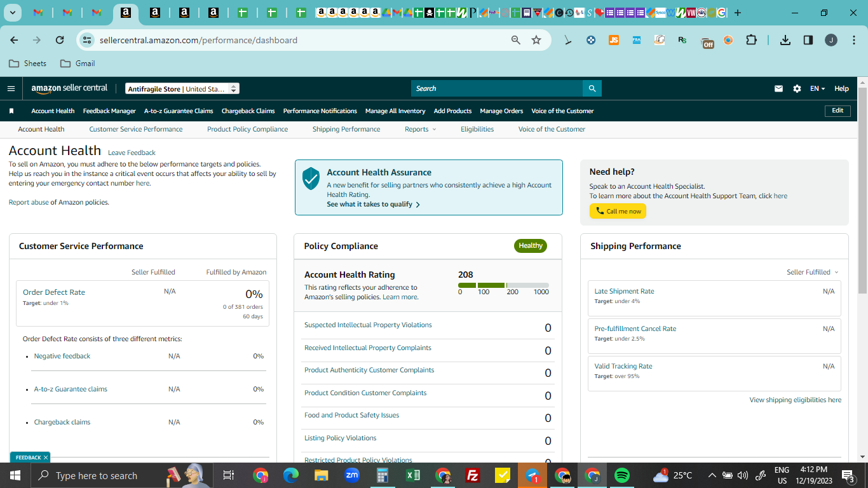868x488 pixels.
Task: Click the Edit button in the navigation bar
Action: pyautogui.click(x=837, y=111)
